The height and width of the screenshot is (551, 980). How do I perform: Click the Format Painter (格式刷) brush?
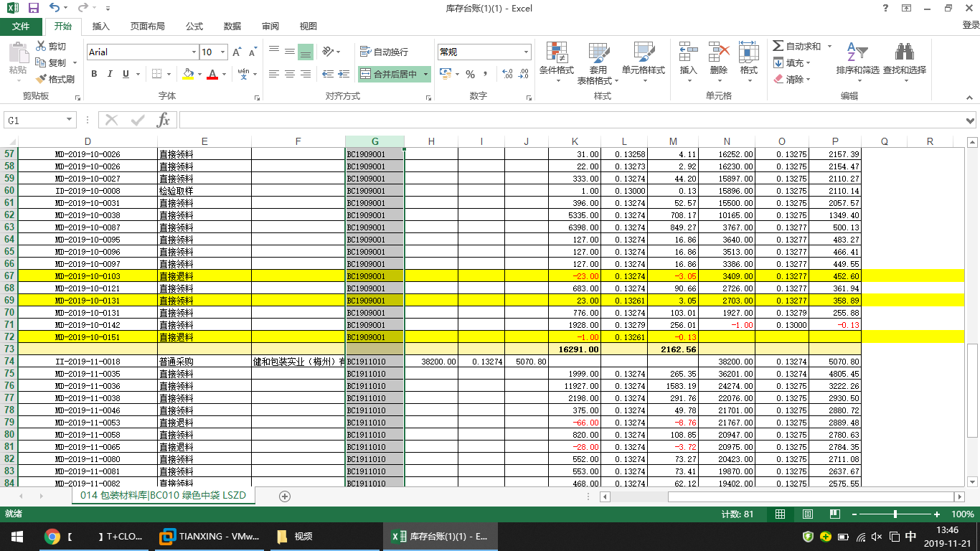click(41, 79)
